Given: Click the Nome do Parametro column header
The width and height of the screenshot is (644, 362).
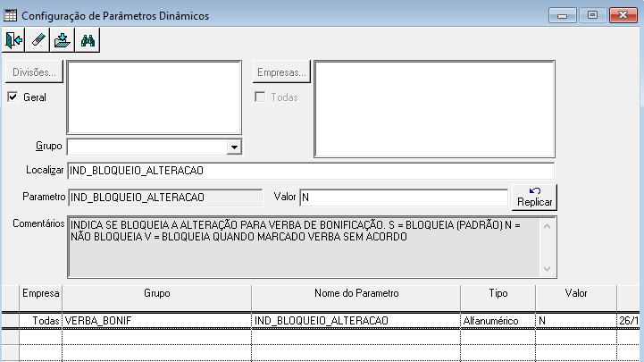Looking at the screenshot, I should (x=356, y=298).
